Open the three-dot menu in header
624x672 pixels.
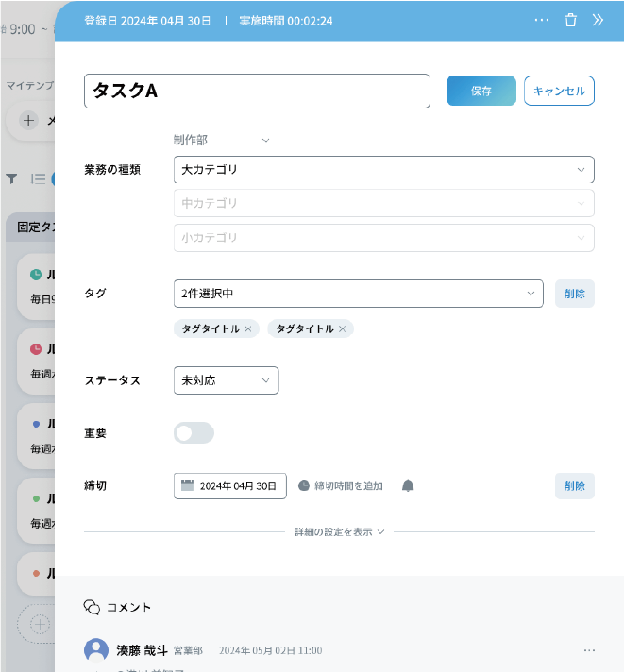(x=541, y=20)
